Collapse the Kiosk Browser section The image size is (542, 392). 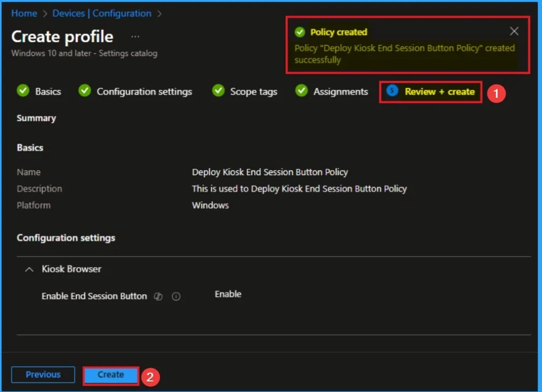pyautogui.click(x=29, y=269)
